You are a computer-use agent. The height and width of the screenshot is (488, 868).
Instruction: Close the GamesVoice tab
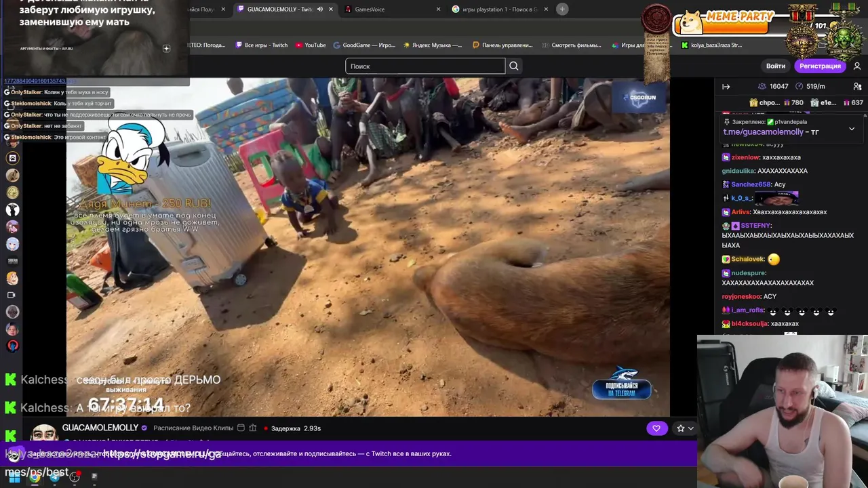click(438, 9)
